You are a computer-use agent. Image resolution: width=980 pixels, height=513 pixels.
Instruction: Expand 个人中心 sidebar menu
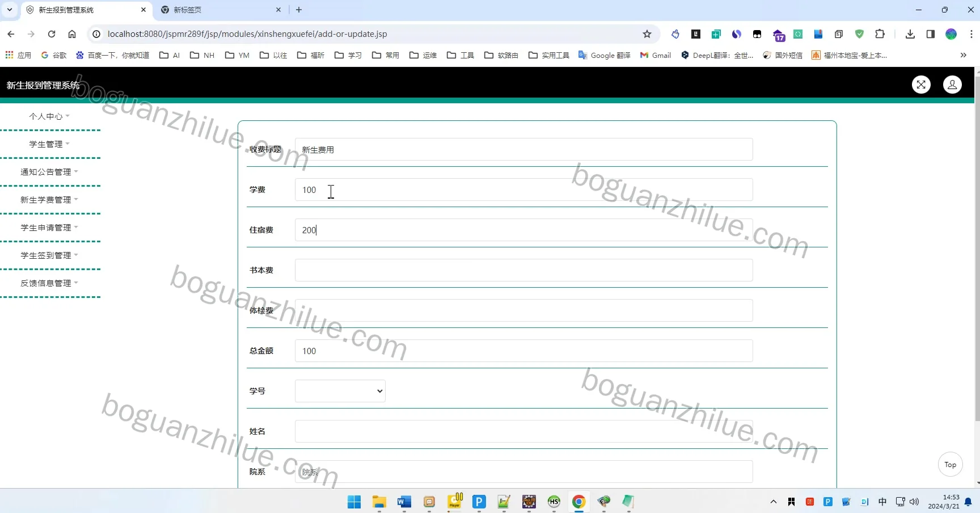pyautogui.click(x=49, y=116)
